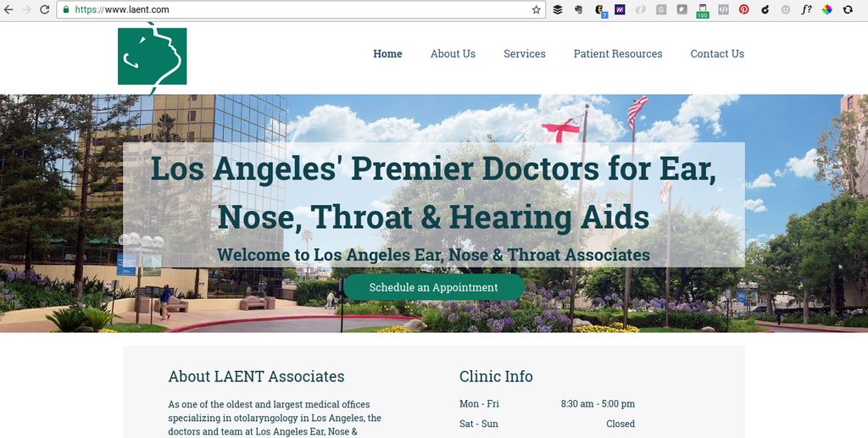Reload the laent.com page
This screenshot has height=438, width=868.
coord(44,9)
